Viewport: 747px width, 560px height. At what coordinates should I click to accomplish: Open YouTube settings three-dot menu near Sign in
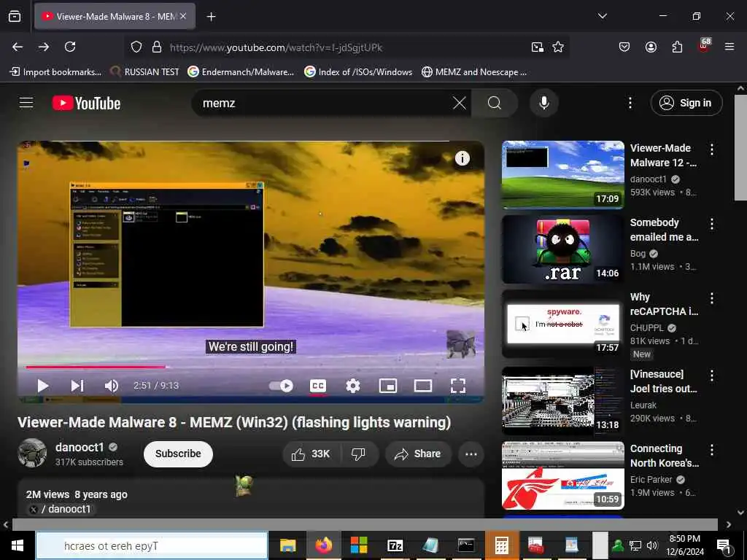[x=630, y=103]
